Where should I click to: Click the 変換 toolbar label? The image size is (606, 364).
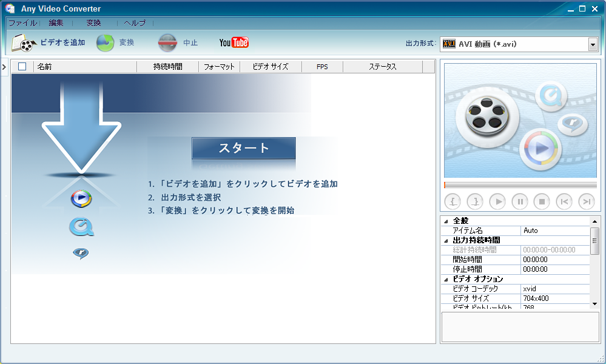[126, 42]
